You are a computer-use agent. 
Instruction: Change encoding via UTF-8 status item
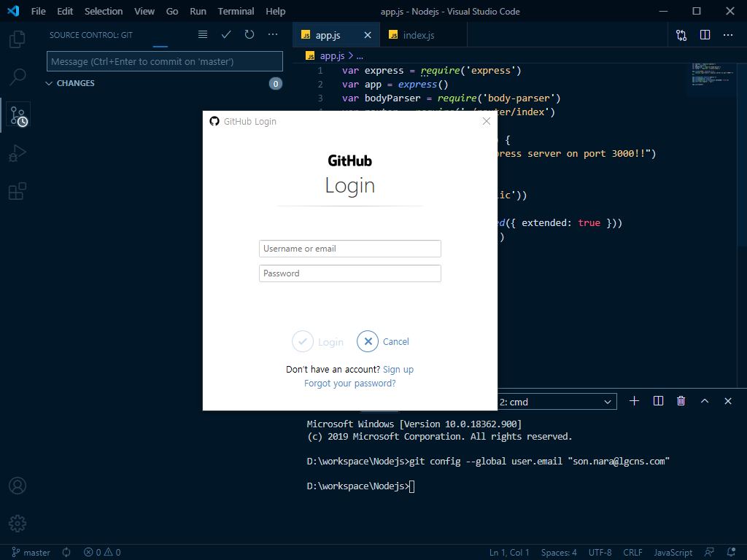click(600, 553)
